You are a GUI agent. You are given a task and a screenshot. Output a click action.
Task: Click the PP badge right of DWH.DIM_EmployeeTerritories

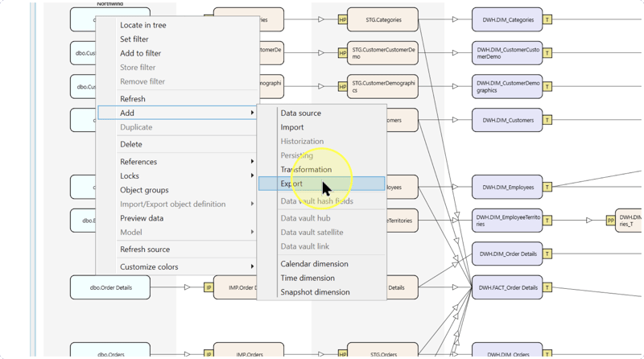click(611, 221)
